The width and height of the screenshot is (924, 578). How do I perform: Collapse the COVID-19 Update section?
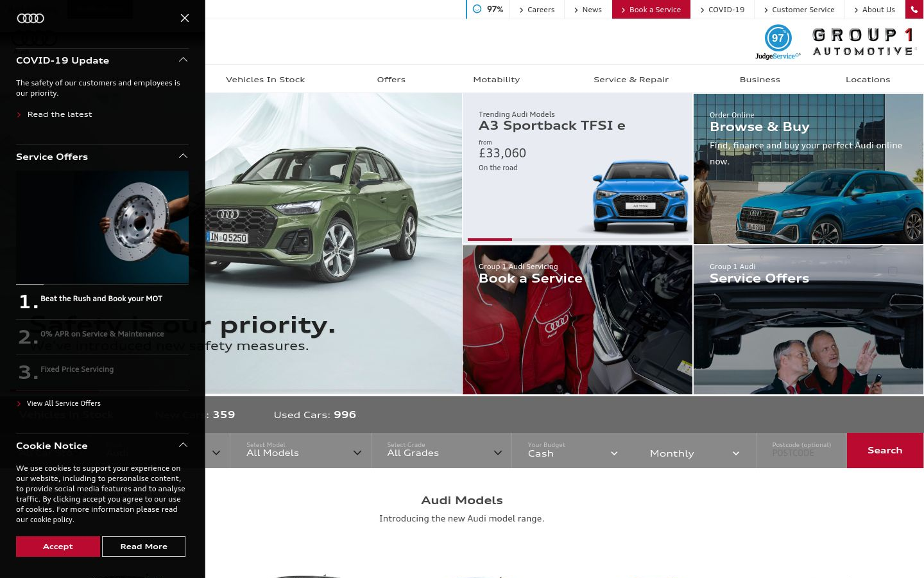coord(183,60)
